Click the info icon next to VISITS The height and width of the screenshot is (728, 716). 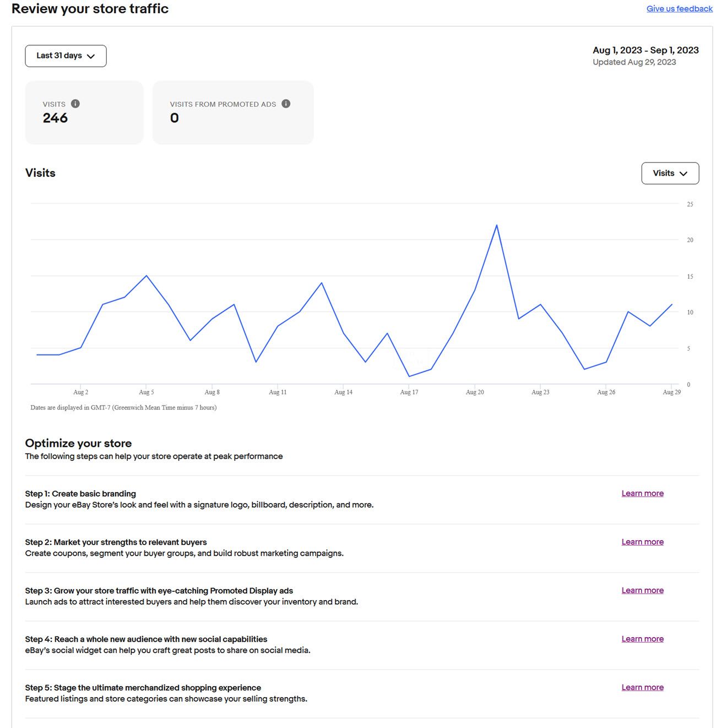pos(75,104)
